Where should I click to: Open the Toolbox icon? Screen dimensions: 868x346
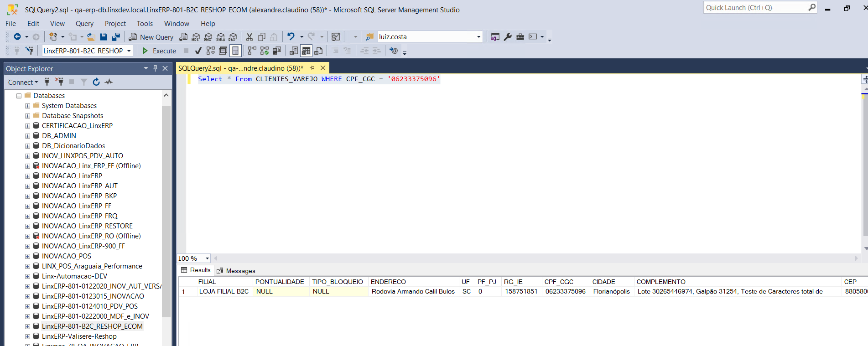point(520,37)
